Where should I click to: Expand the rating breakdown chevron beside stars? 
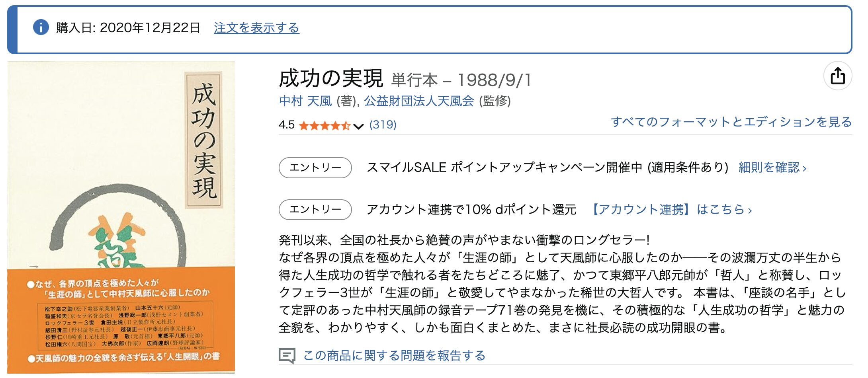pos(358,127)
